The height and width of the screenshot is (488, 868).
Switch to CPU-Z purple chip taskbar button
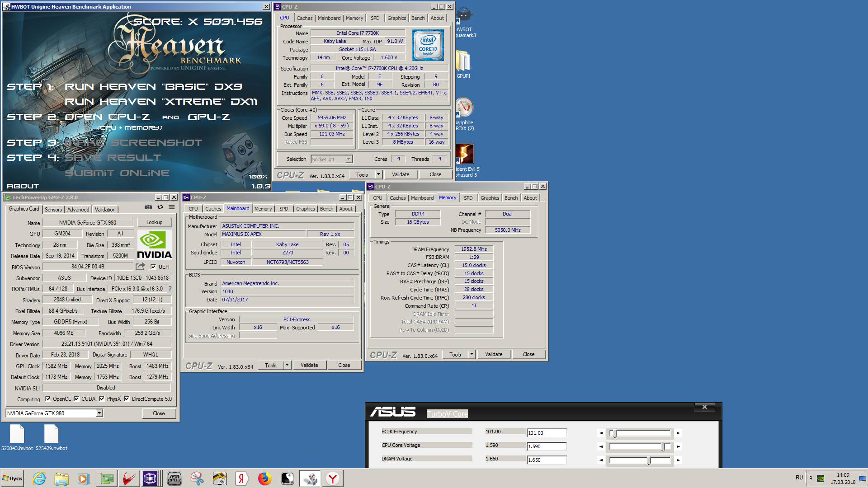click(150, 479)
